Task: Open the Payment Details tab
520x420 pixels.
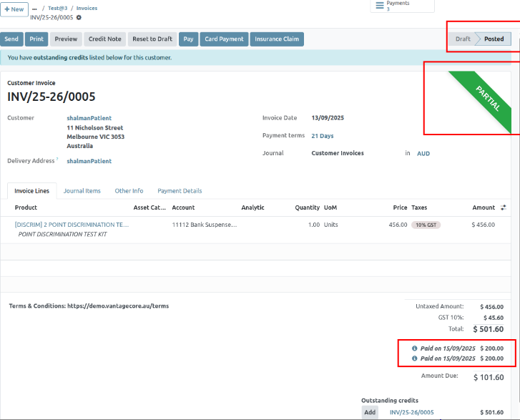Action: point(180,191)
